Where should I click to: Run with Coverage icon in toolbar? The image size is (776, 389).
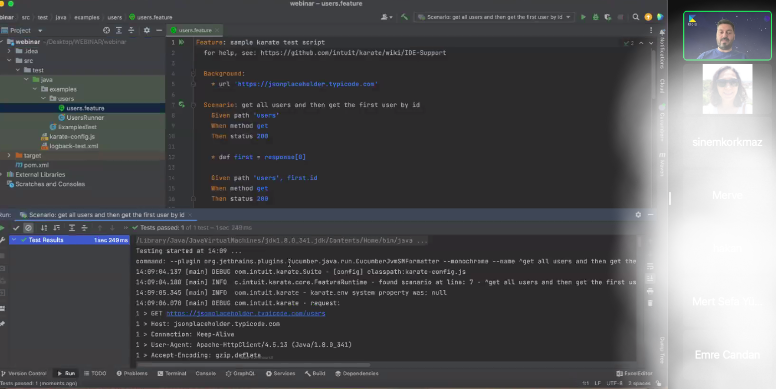point(608,17)
